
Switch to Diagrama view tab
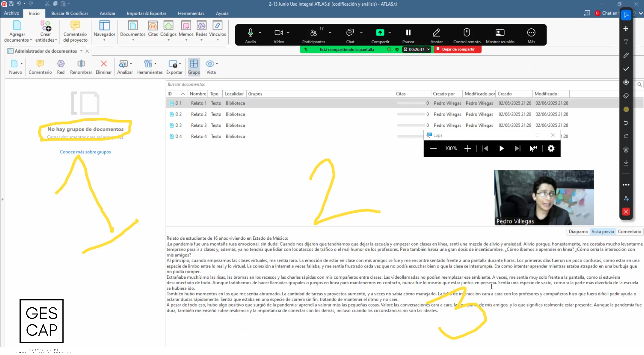(578, 231)
